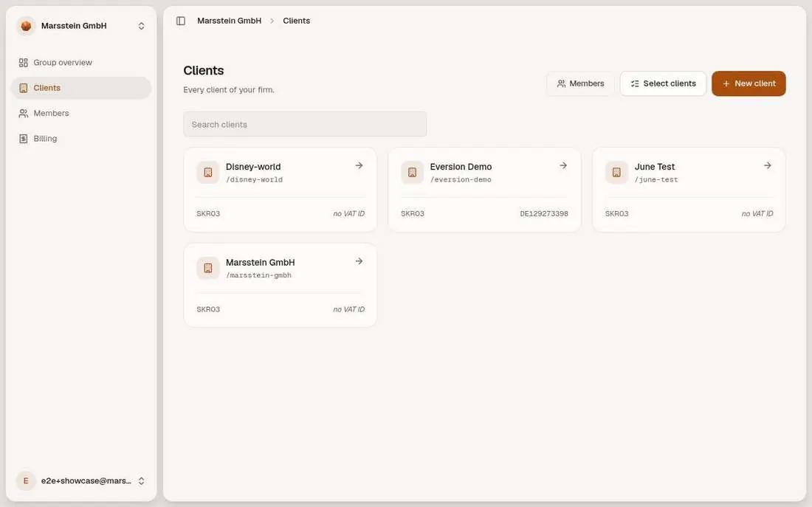Click the Eversion Demo card building icon
Viewport: 812px width, 507px height.
(412, 173)
